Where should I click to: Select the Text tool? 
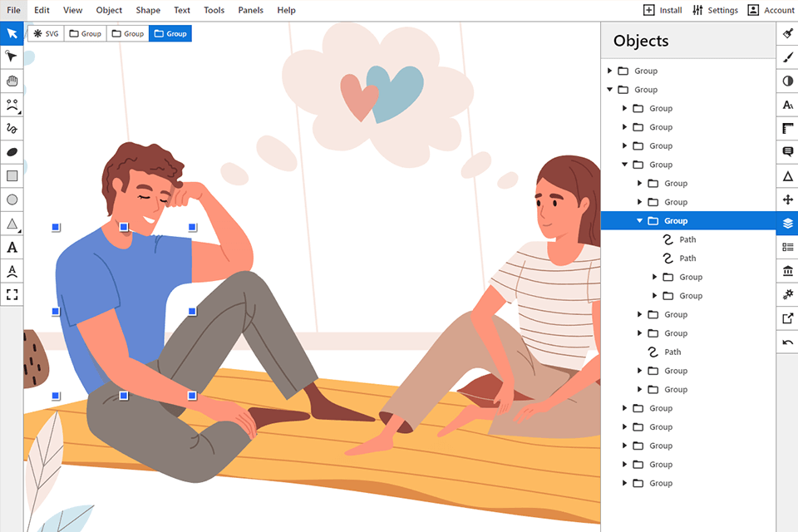11,247
